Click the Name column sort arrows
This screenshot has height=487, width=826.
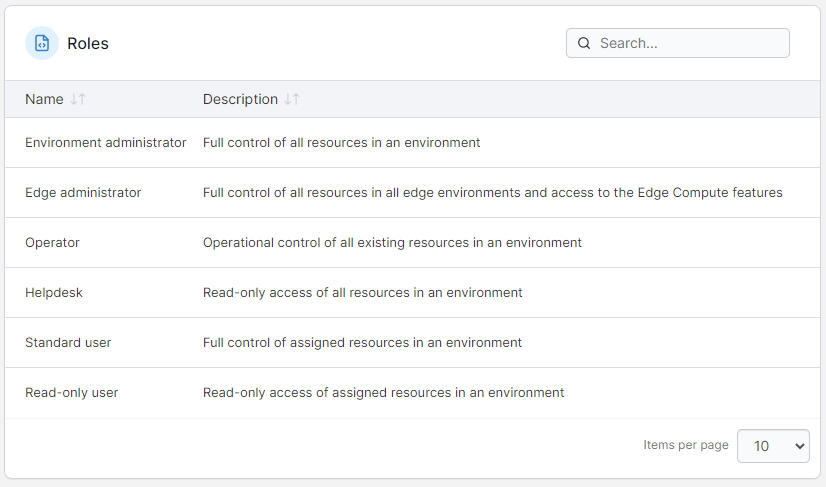point(78,99)
